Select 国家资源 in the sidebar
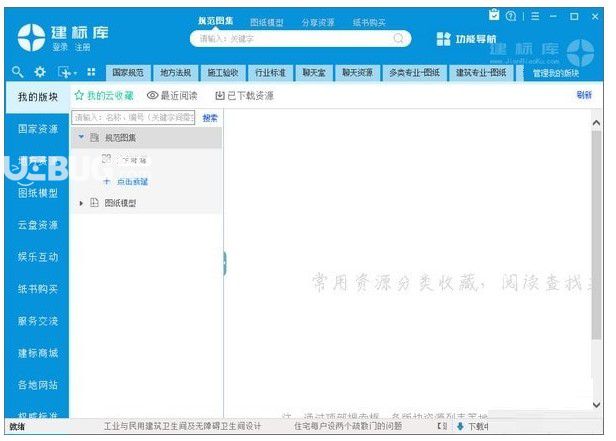Image resolution: width=616 pixels, height=441 pixels. coord(38,129)
